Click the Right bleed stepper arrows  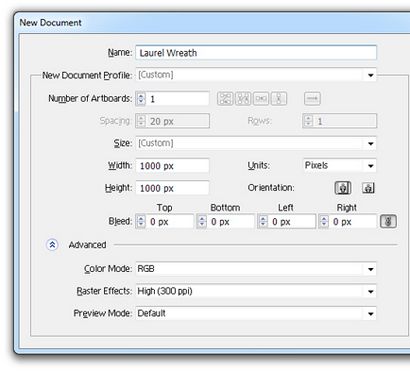coord(324,222)
